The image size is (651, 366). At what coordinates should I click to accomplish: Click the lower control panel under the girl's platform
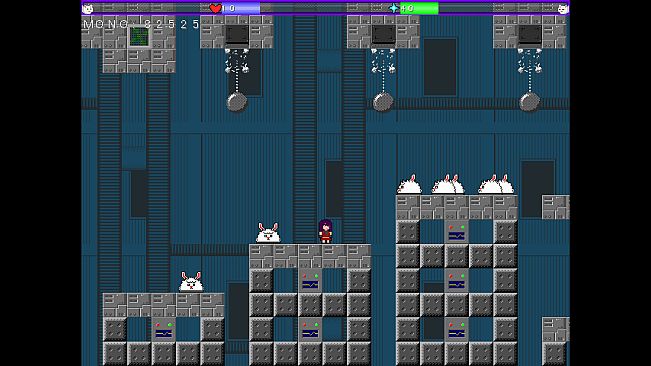coord(310,330)
